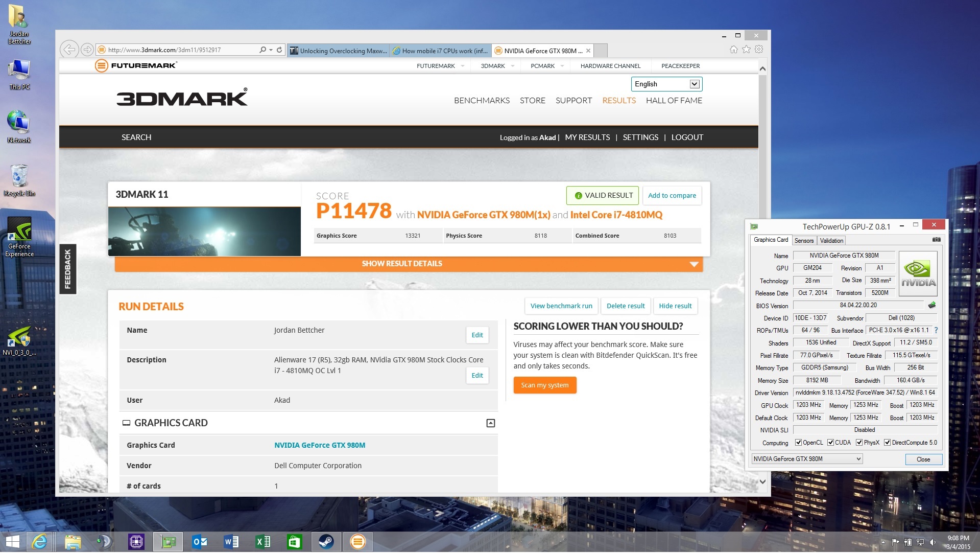Screen dimensions: 980x553
Task: Click the NVIDIA GeForce GTX 980M link
Action: point(320,445)
